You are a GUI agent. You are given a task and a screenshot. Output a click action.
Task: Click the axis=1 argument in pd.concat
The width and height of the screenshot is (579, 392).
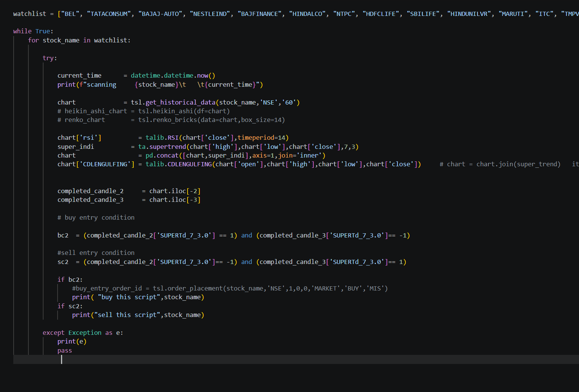(263, 155)
